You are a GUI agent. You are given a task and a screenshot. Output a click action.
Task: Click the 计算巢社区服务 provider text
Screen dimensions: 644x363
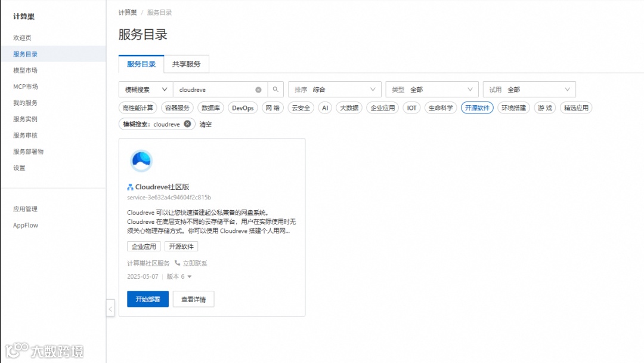148,263
